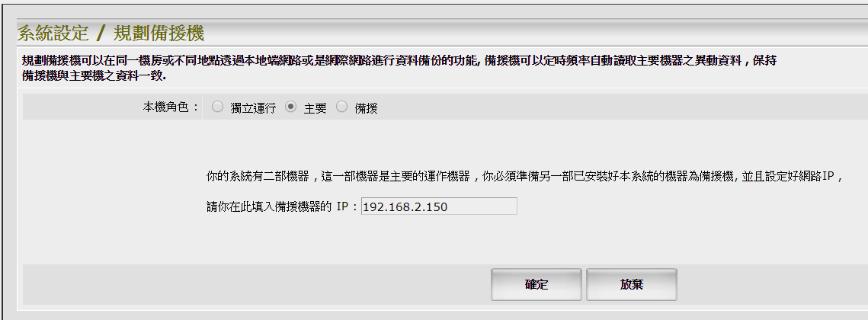This screenshot has height=320, width=868.
Task: Click the second description line ending 資料一致
Action: point(94,75)
